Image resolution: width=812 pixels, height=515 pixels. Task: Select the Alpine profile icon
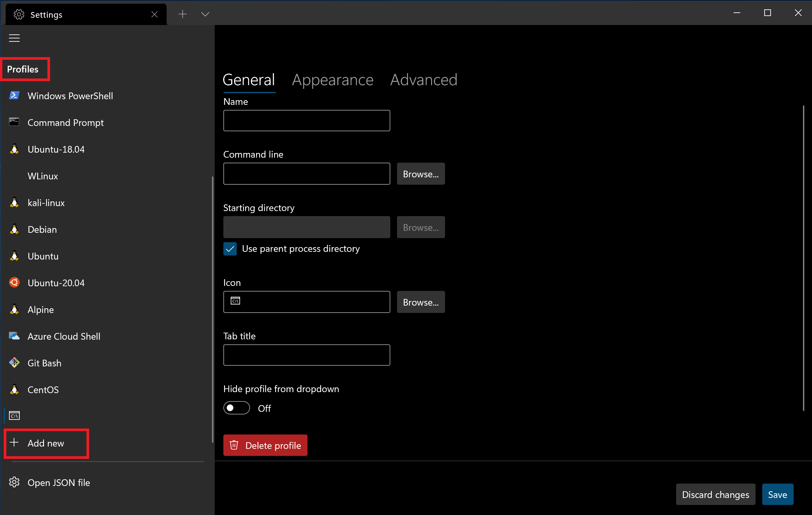(x=15, y=309)
